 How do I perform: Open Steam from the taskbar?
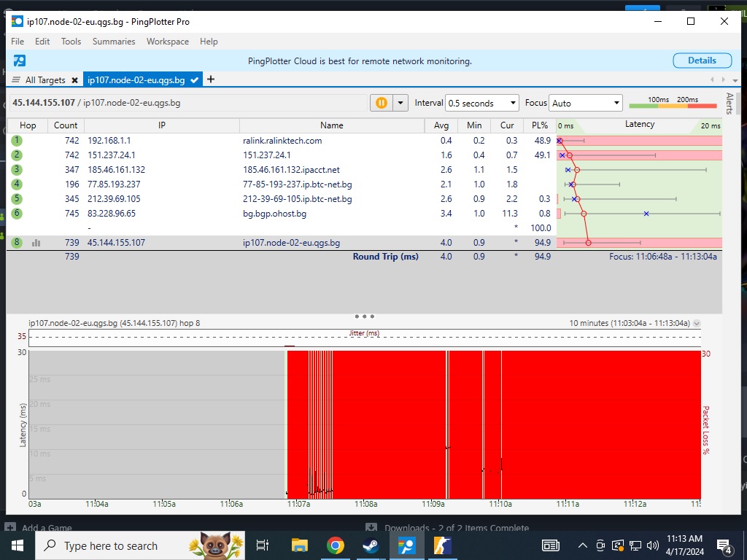371,545
